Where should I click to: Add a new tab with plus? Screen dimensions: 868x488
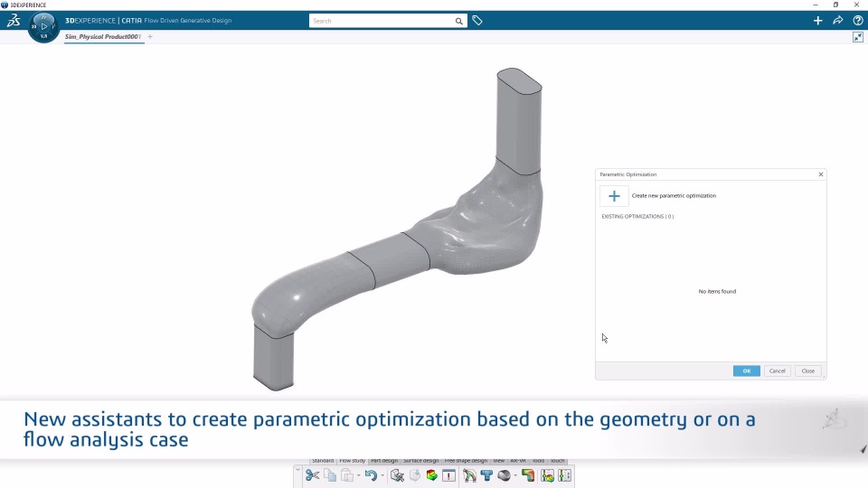150,36
